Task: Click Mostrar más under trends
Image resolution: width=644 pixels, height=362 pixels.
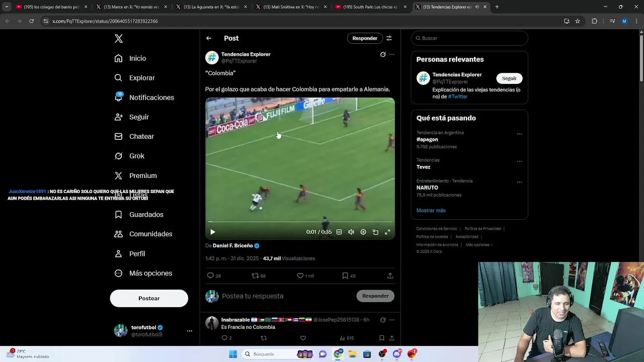Action: click(431, 211)
